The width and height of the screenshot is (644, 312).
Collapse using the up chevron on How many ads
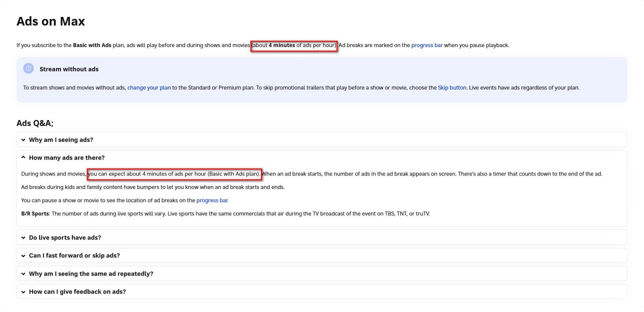23,158
